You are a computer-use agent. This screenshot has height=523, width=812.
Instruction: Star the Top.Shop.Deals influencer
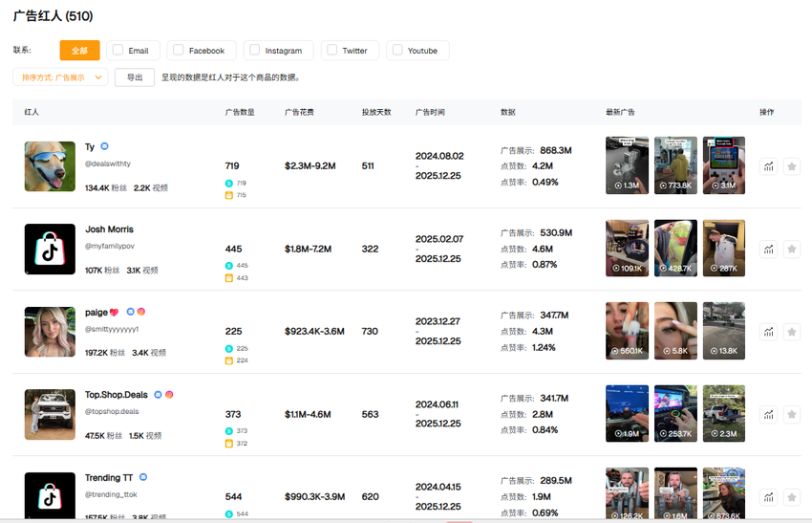(x=791, y=414)
